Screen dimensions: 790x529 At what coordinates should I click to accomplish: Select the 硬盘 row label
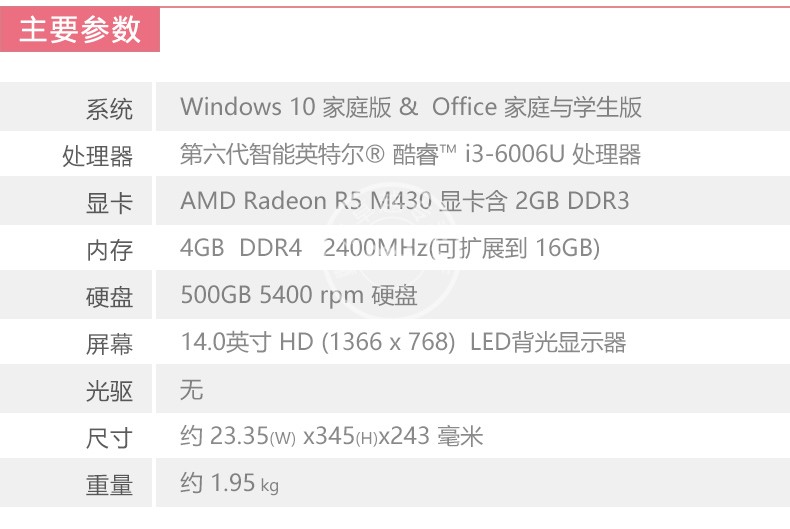[x=109, y=297]
